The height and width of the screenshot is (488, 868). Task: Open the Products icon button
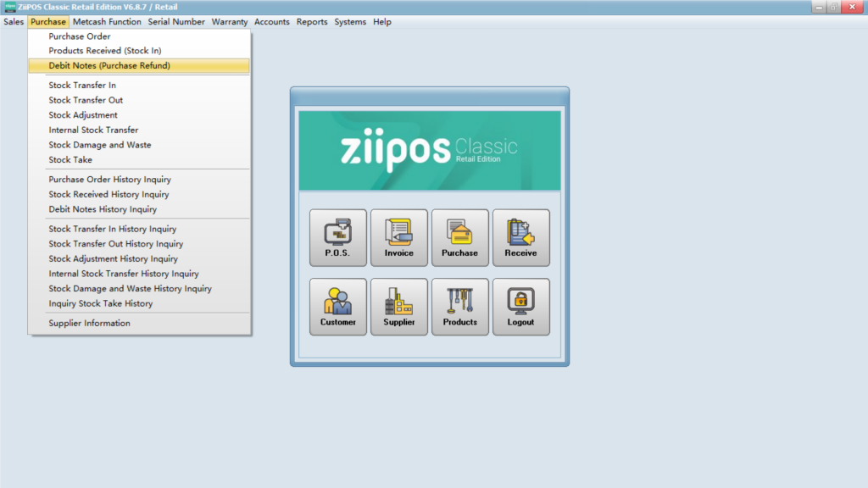[460, 307]
